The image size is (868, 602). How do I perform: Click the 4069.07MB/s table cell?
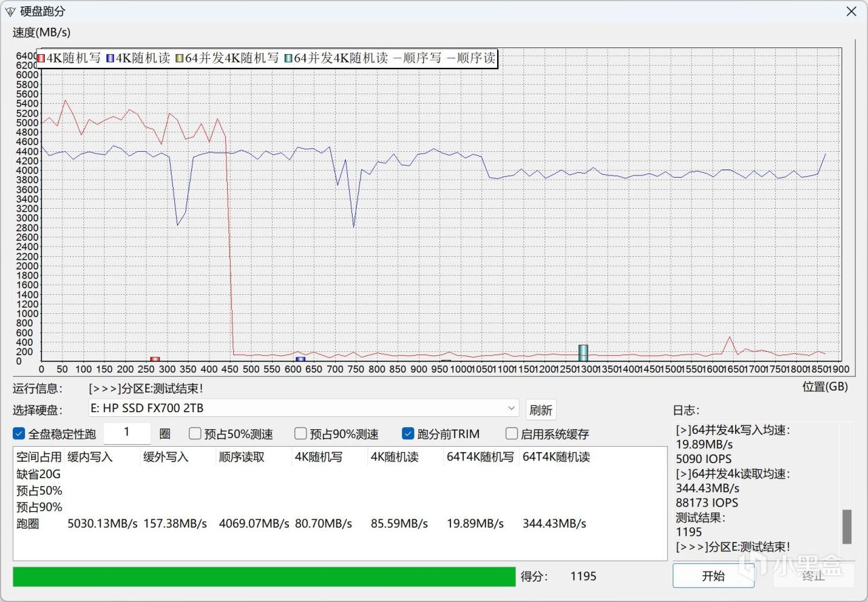[254, 524]
